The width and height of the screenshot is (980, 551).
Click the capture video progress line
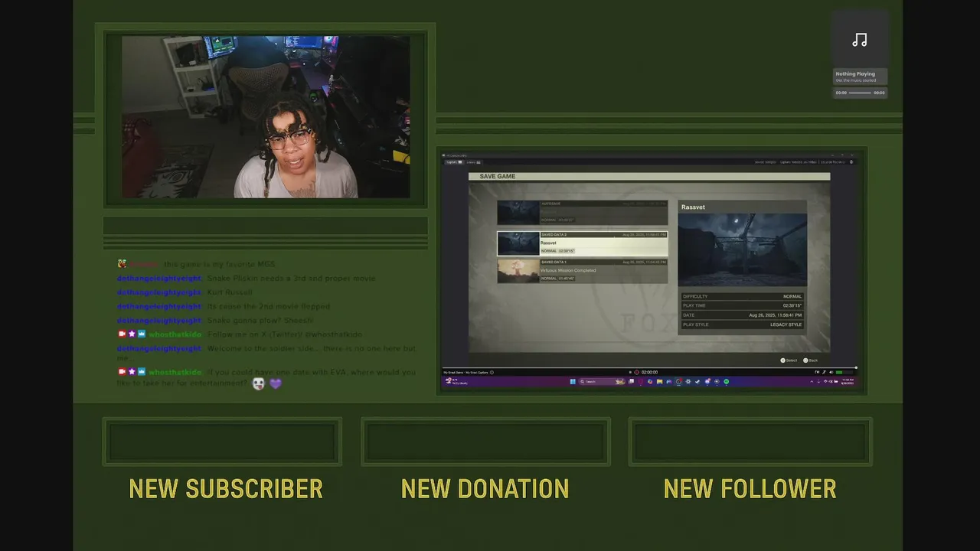click(649, 367)
